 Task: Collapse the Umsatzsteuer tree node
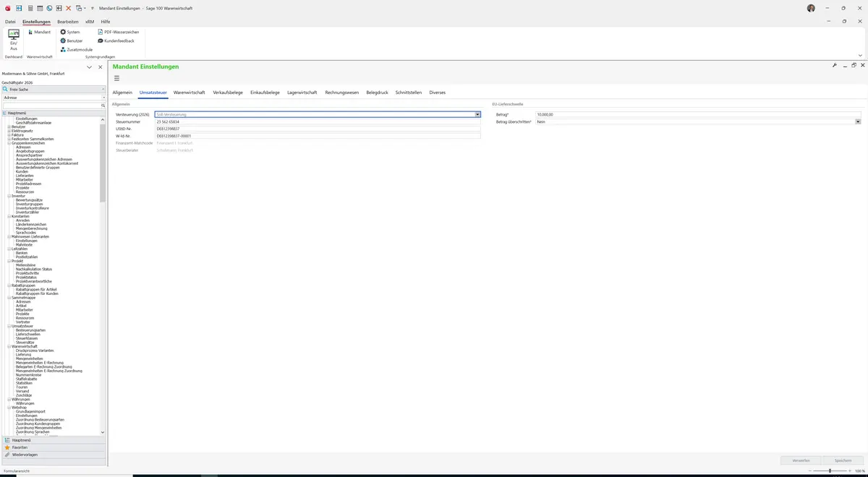click(9, 326)
